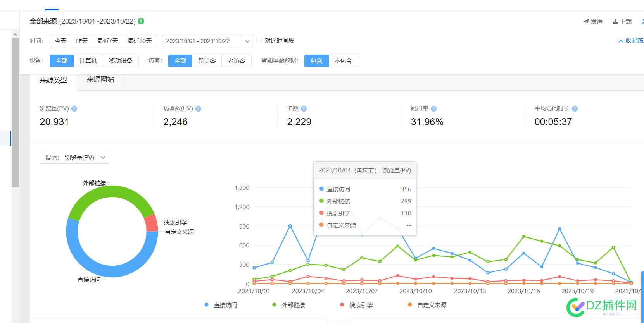Click help icon next to 跳出率

[434, 109]
